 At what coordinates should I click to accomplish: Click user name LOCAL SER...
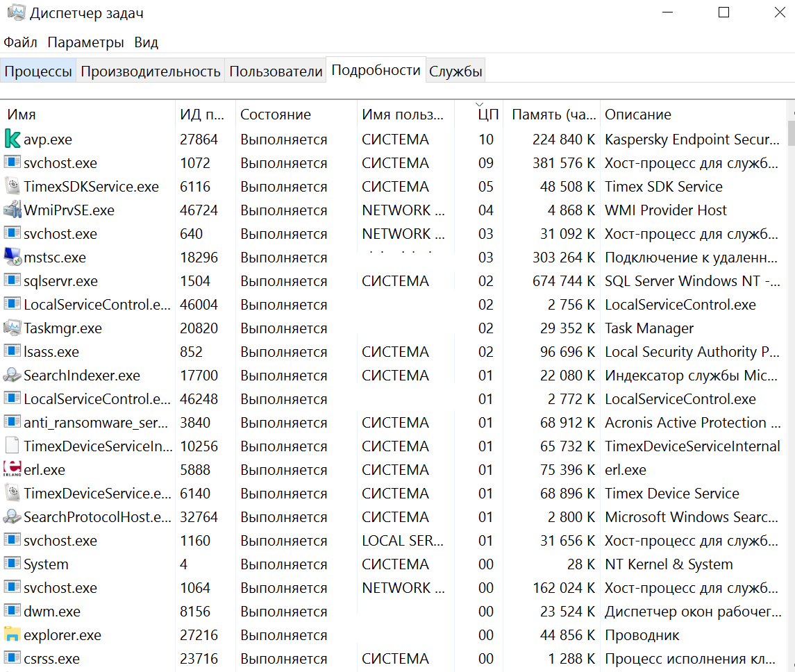click(x=403, y=541)
